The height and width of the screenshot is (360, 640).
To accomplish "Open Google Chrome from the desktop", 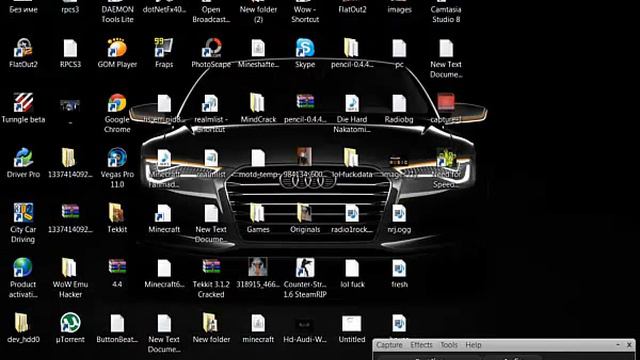I will click(x=117, y=103).
